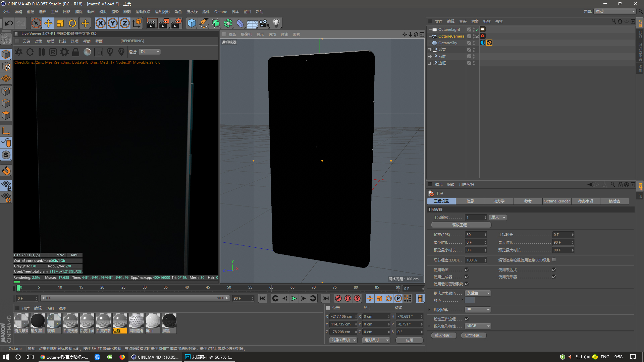644x362 pixels.
Task: Select the Move tool icon
Action: click(x=48, y=23)
